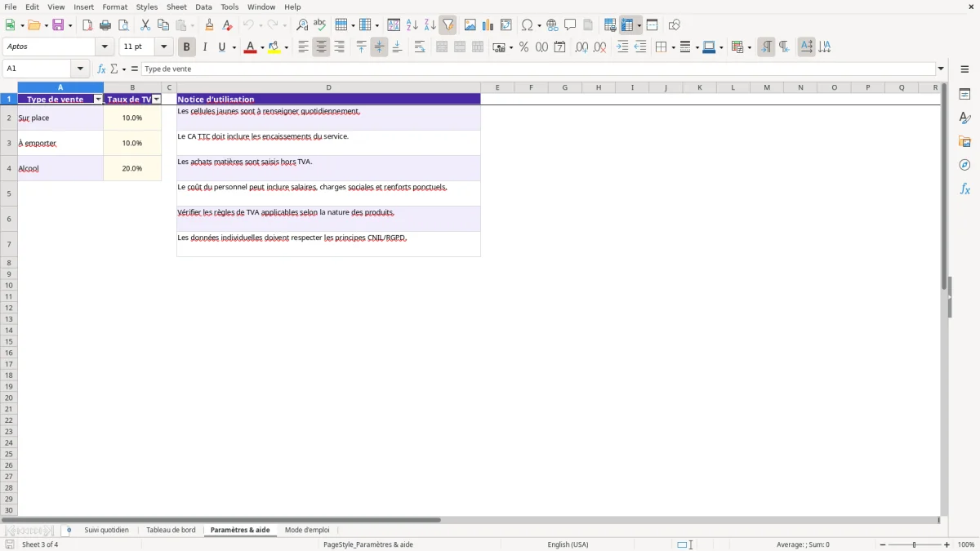980x551 pixels.
Task: Open filter dropdown on Taux de TVA
Action: click(157, 100)
